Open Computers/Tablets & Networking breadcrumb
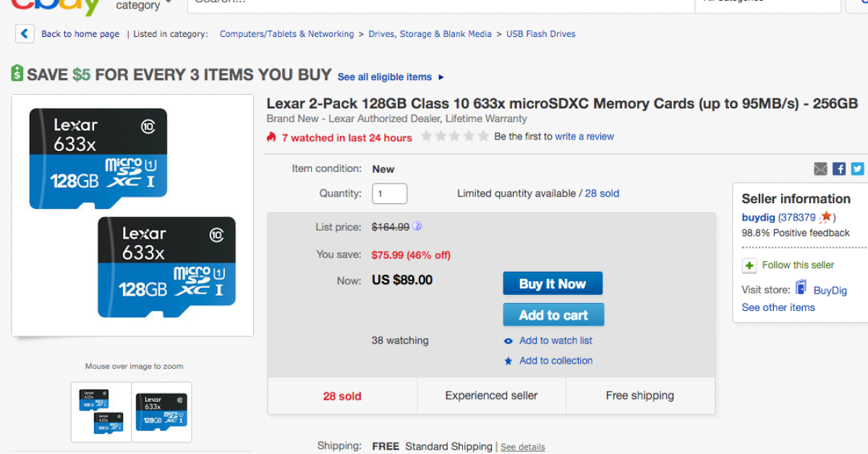 286,34
